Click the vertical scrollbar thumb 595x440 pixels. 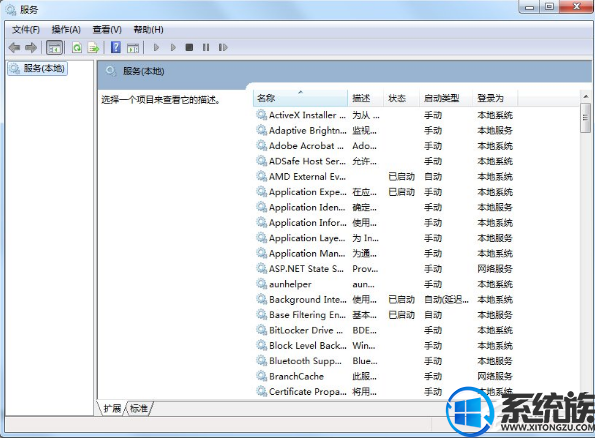pos(586,118)
